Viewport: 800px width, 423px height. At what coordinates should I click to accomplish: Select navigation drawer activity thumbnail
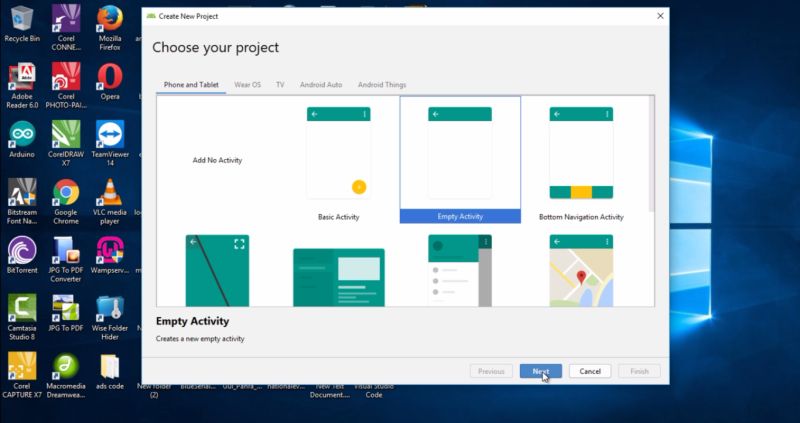pyautogui.click(x=460, y=270)
